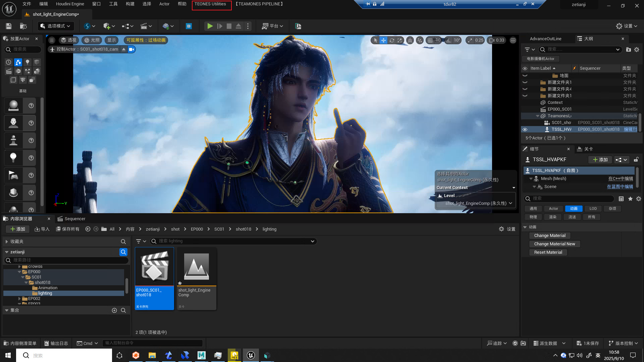The width and height of the screenshot is (644, 362).
Task: Save the current level with floppy icon
Action: click(x=9, y=26)
